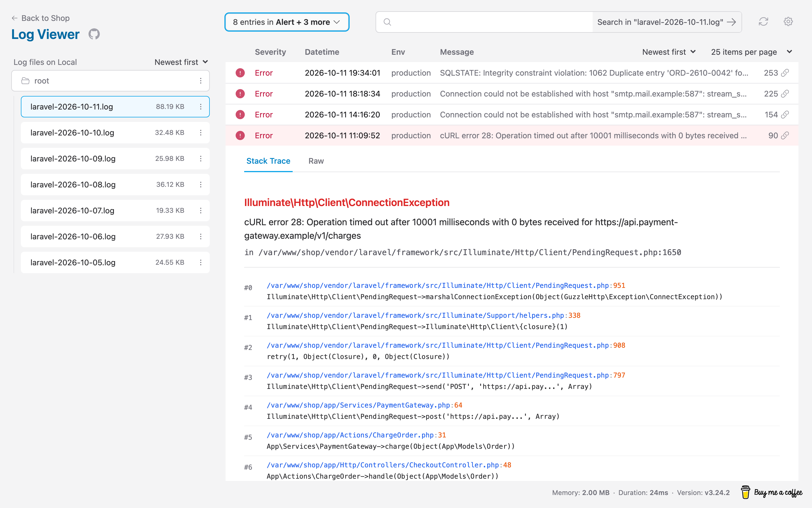Image resolution: width=812 pixels, height=508 pixels.
Task: Open Support/helpers.php:338 file link
Action: pyautogui.click(x=423, y=316)
